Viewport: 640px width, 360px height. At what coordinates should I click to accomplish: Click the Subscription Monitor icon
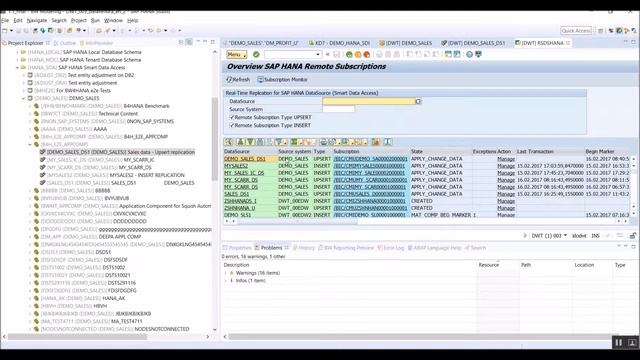pyautogui.click(x=260, y=80)
